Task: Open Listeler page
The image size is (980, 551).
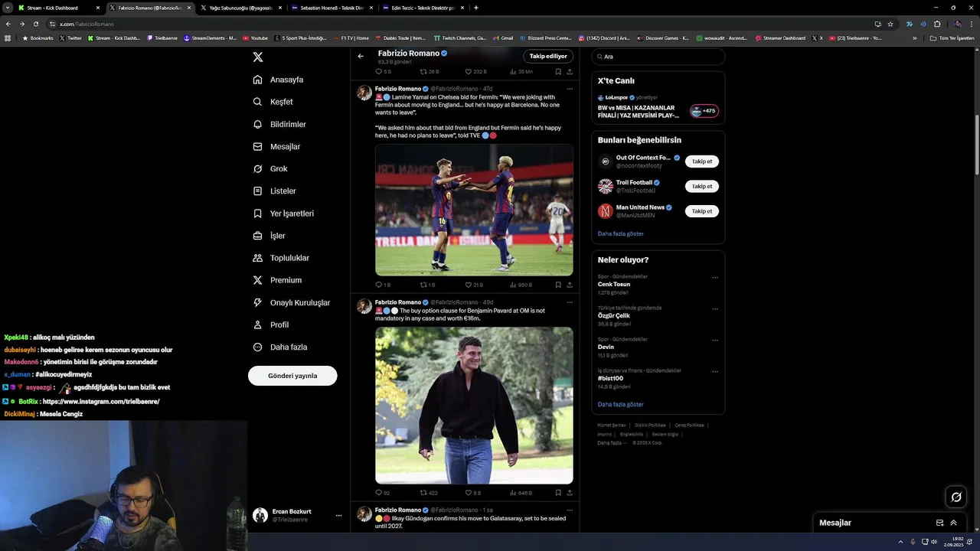Action: 274,191
